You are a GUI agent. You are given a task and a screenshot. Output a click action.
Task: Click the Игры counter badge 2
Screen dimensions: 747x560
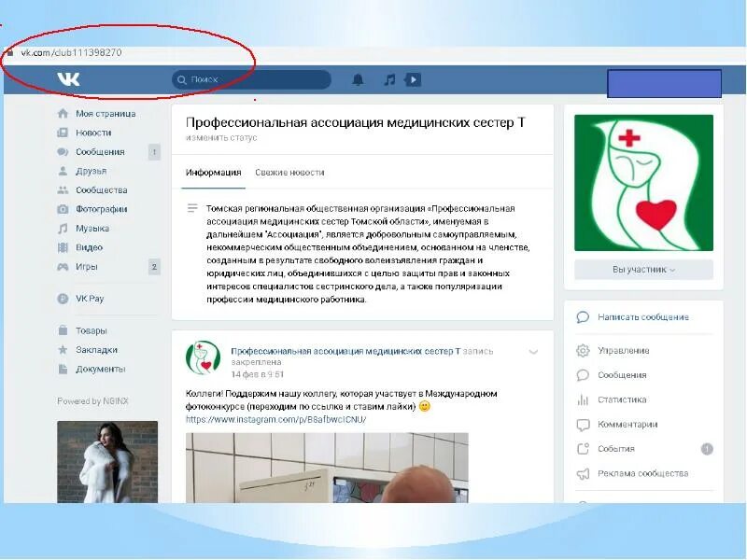pos(154,267)
